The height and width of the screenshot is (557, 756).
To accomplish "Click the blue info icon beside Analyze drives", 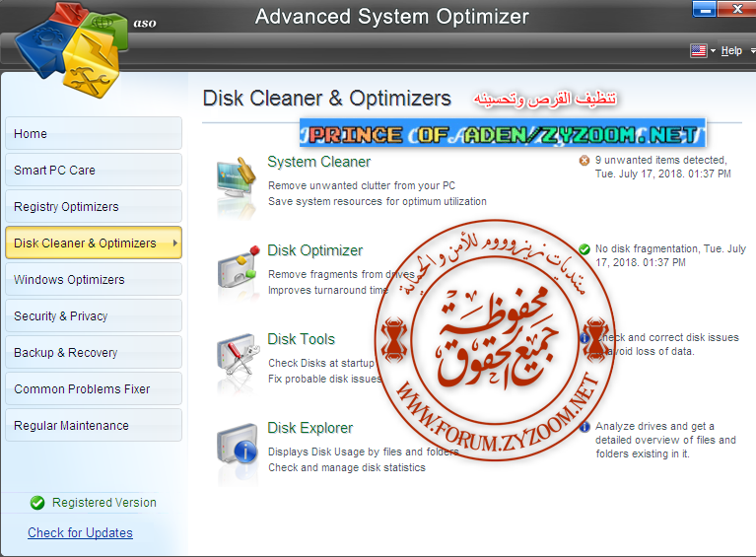I will [x=584, y=427].
